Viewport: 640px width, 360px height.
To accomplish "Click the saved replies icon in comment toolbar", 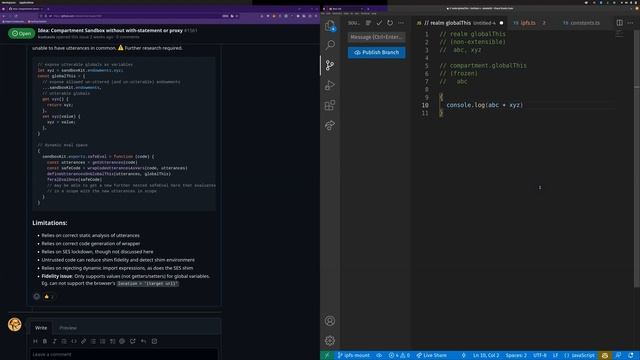I will tap(144, 341).
